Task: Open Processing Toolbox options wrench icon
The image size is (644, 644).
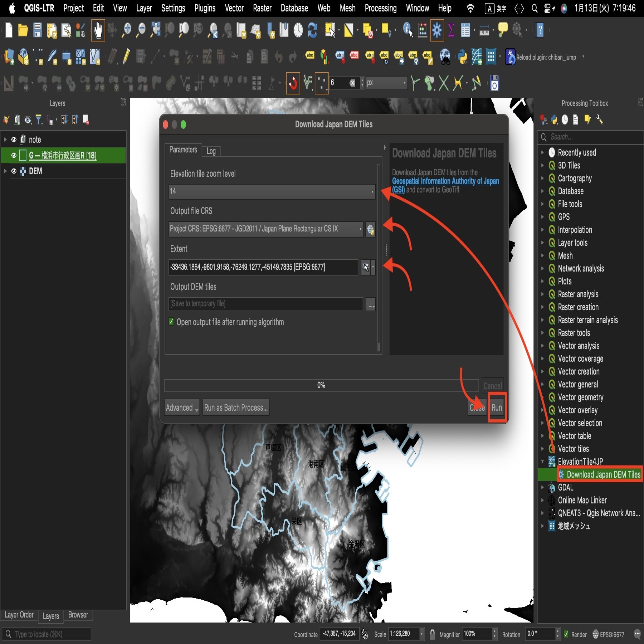Action: [600, 120]
